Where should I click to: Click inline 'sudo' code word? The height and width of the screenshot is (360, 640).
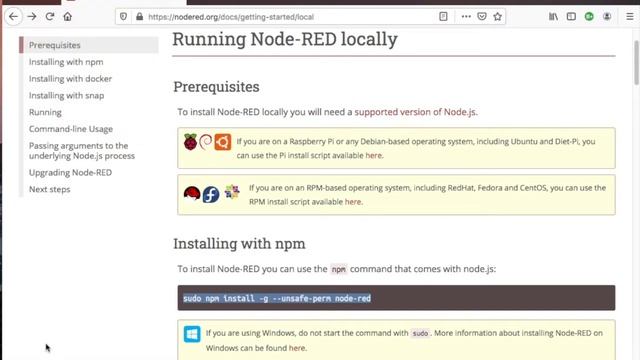[x=420, y=333]
